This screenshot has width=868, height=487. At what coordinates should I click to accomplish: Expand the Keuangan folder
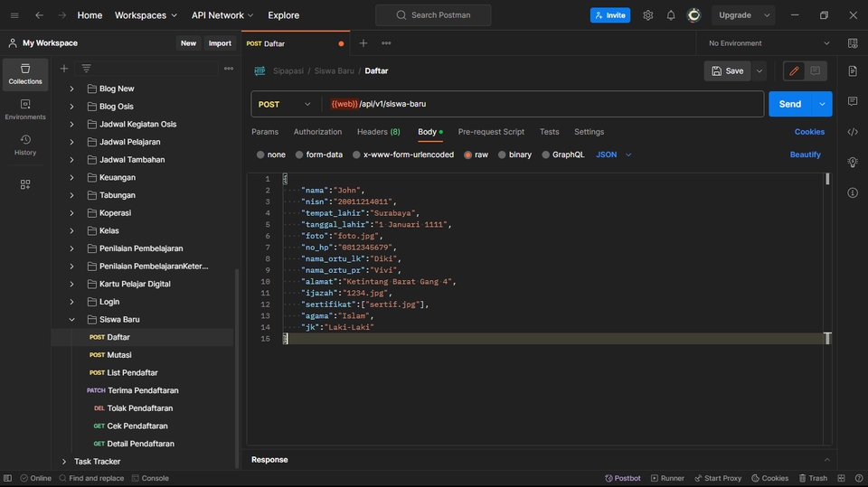(72, 178)
